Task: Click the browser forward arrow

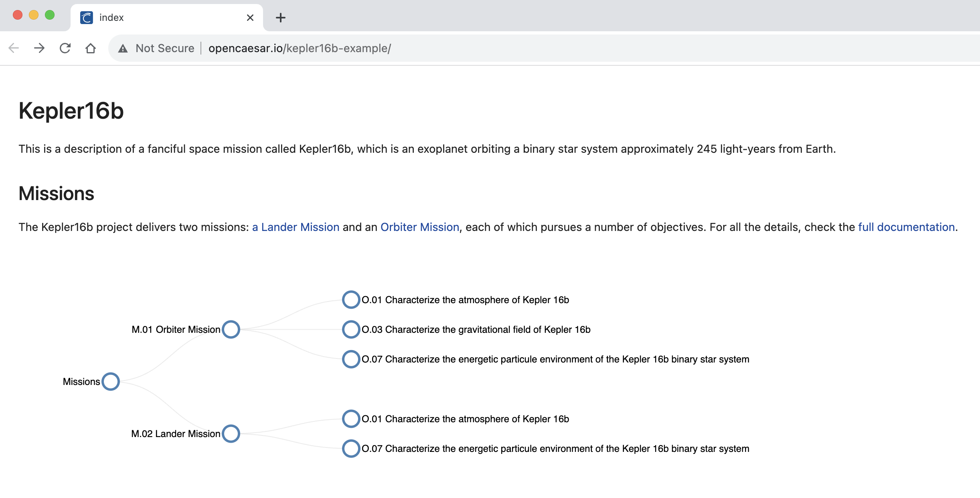Action: point(39,48)
